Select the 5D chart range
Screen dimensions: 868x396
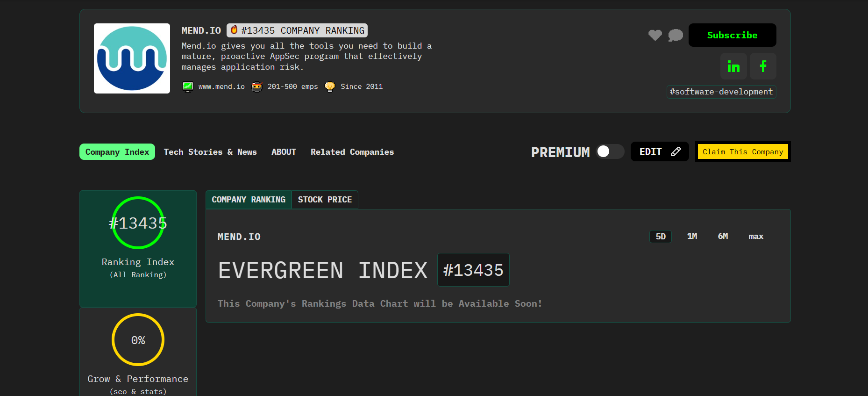pyautogui.click(x=661, y=237)
